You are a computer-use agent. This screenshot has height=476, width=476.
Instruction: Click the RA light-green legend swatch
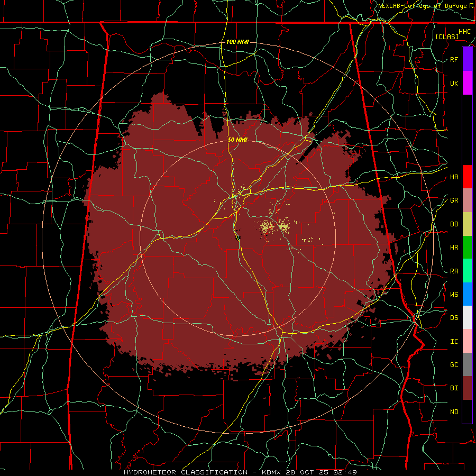[467, 271]
